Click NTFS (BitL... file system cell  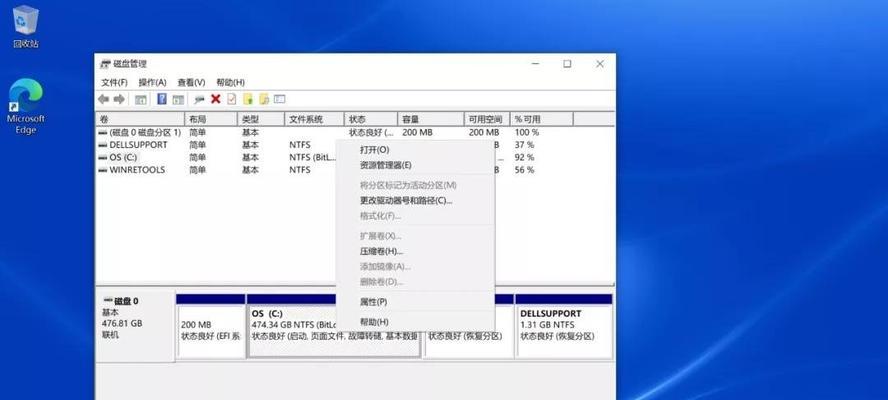point(312,158)
